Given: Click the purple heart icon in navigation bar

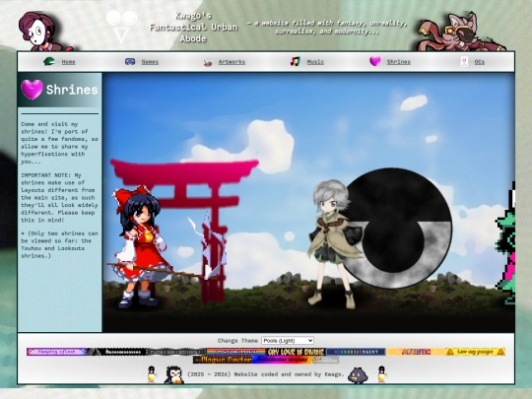Looking at the screenshot, I should click(375, 61).
